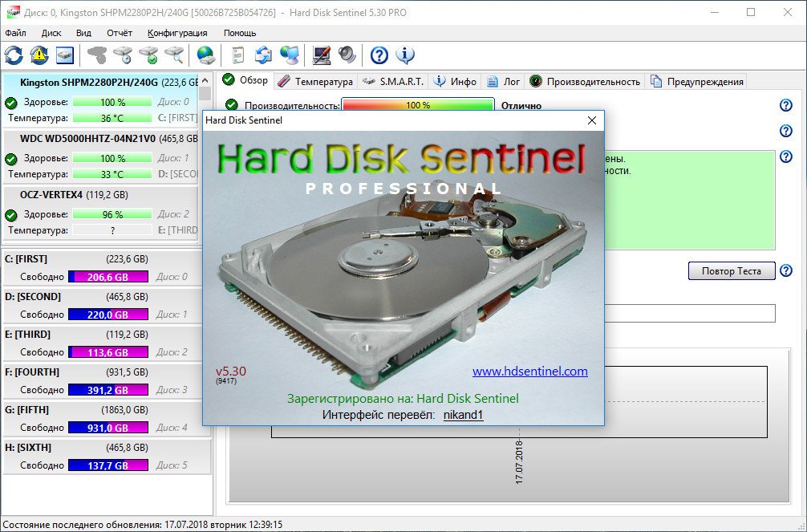Open the Конфигурация menu
The width and height of the screenshot is (807, 532).
pyautogui.click(x=177, y=33)
